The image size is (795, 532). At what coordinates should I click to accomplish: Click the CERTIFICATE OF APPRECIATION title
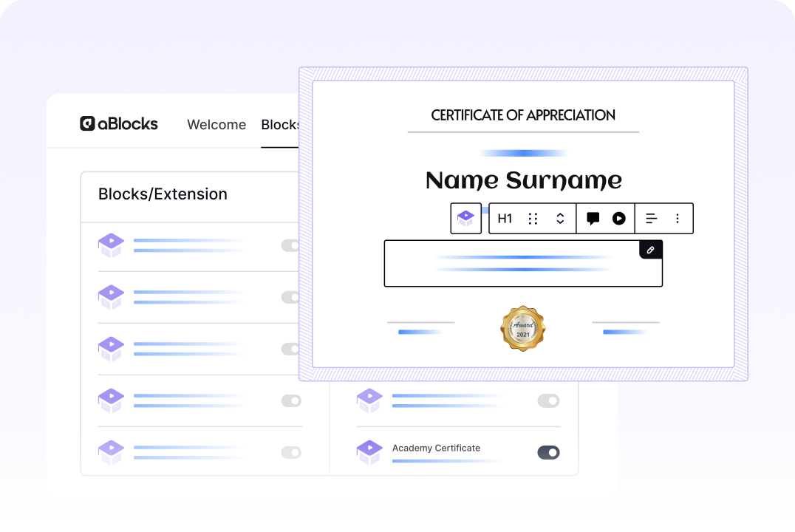pyautogui.click(x=523, y=115)
